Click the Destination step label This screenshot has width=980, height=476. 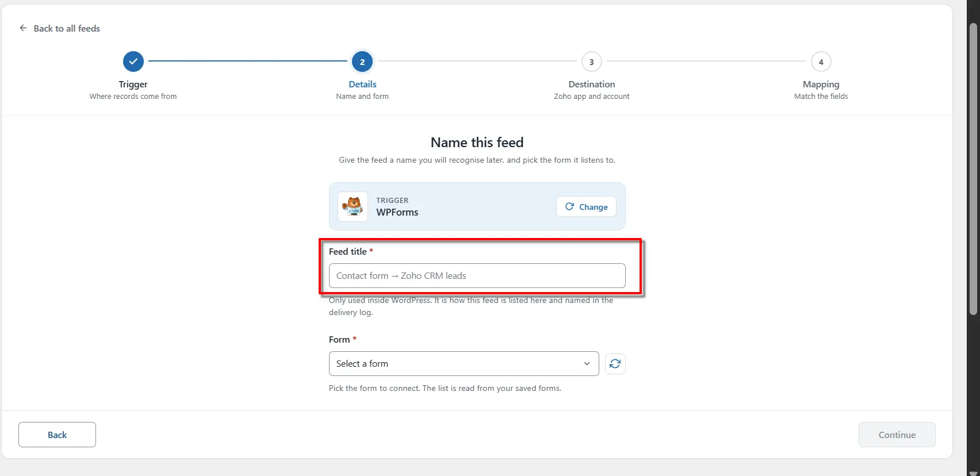[x=591, y=84]
